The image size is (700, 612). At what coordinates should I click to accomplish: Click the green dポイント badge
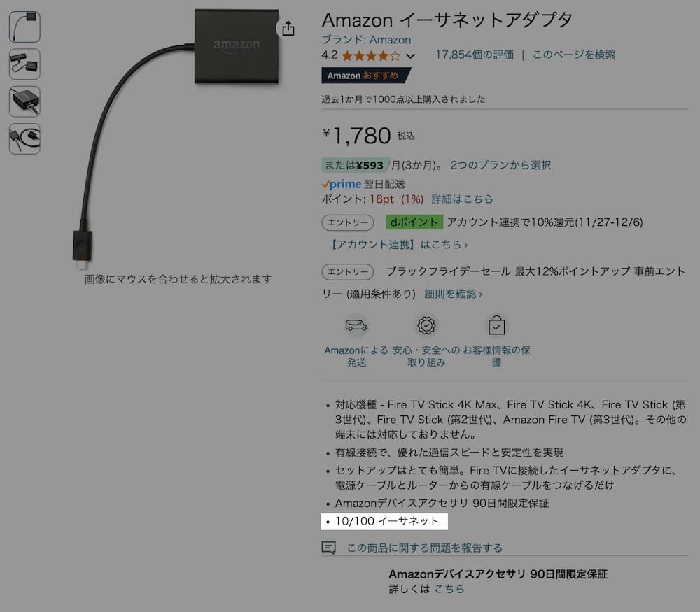[414, 222]
